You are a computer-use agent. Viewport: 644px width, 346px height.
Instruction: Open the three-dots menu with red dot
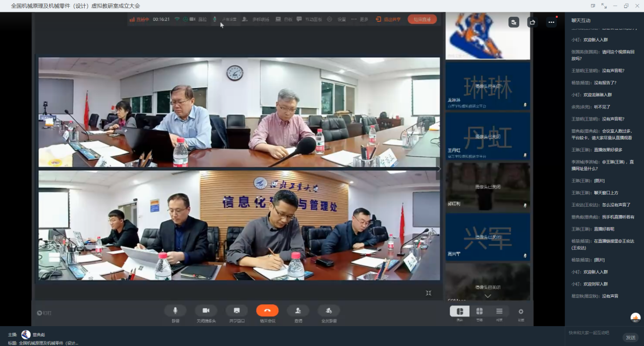551,22
